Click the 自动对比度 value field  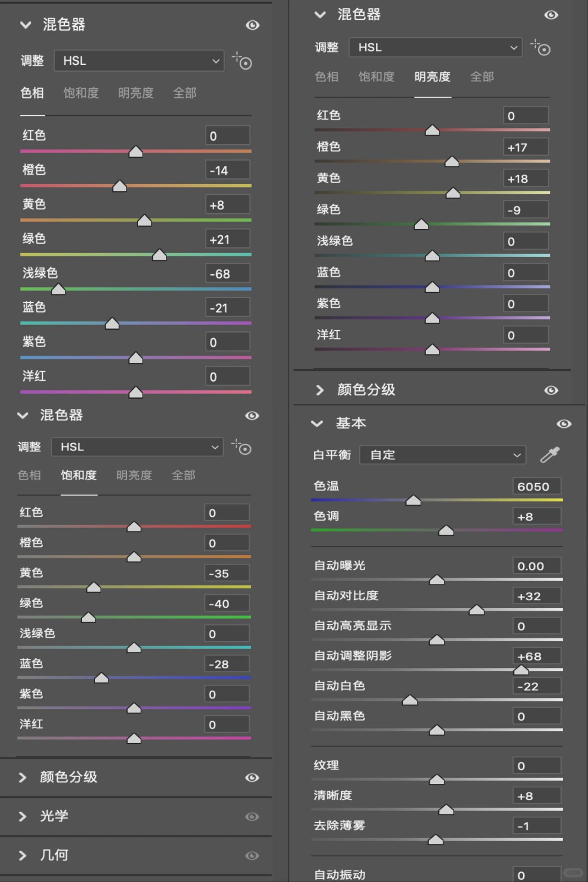point(537,596)
